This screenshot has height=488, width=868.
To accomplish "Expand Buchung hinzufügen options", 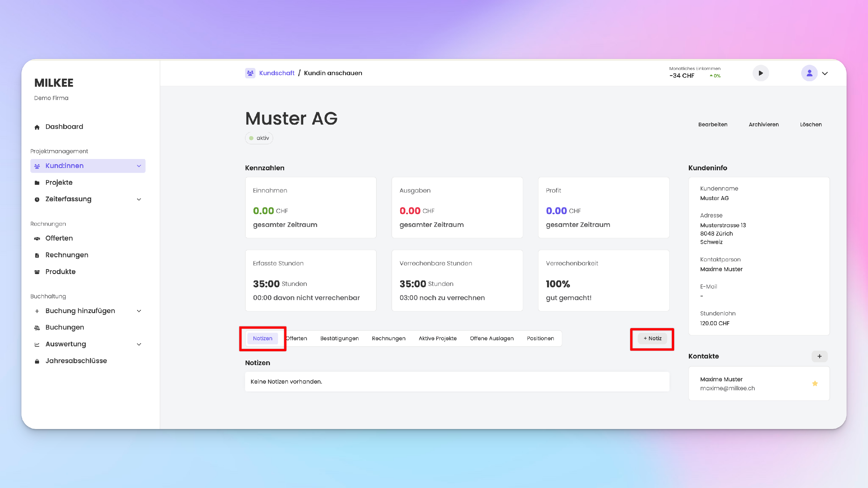I will [139, 311].
